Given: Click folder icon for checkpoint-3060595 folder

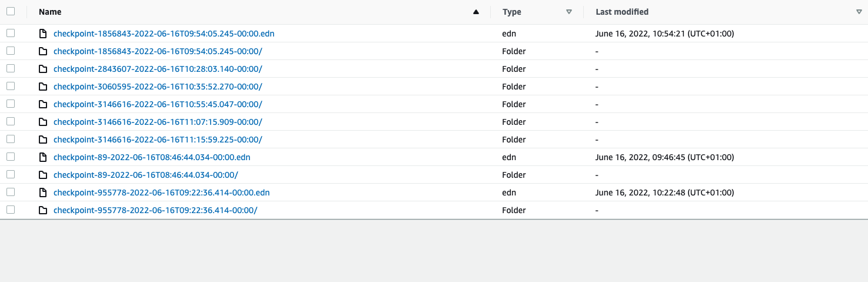Looking at the screenshot, I should pos(42,87).
